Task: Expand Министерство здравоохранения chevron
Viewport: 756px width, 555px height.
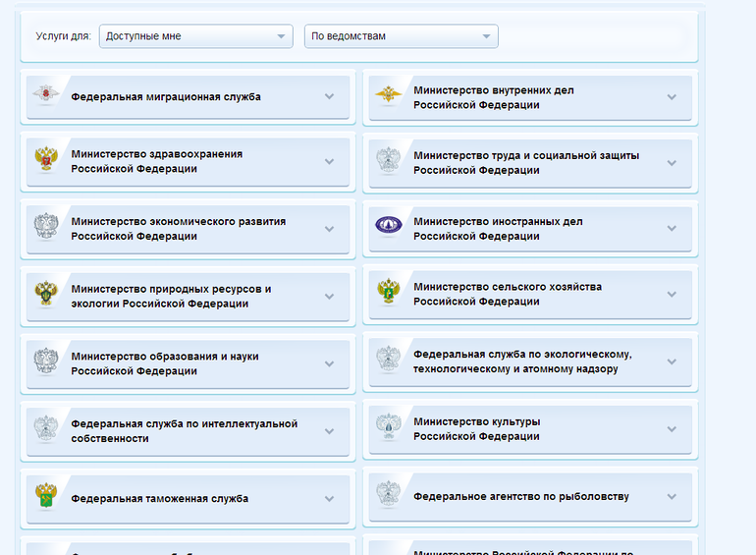Action: (329, 161)
